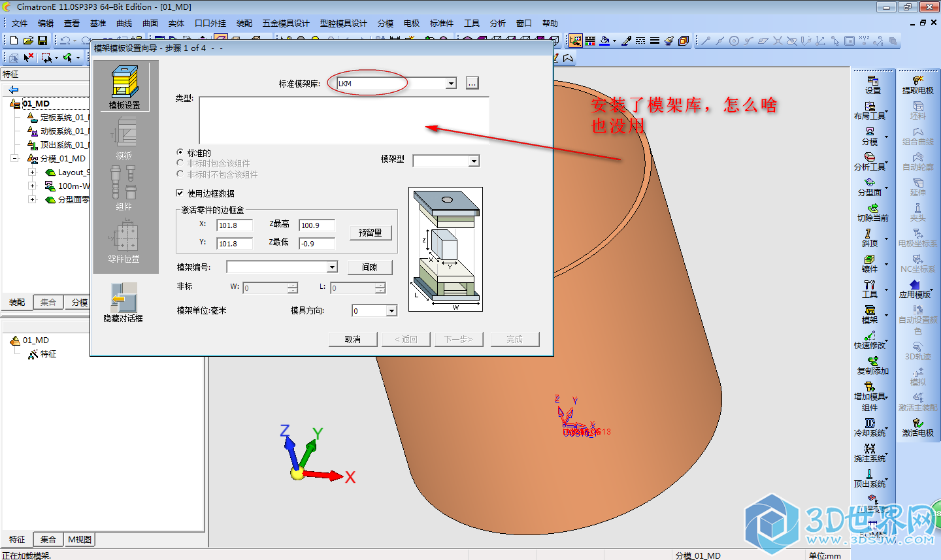Open the 冷却系统 cooling system tool
The image size is (941, 560).
(x=870, y=427)
